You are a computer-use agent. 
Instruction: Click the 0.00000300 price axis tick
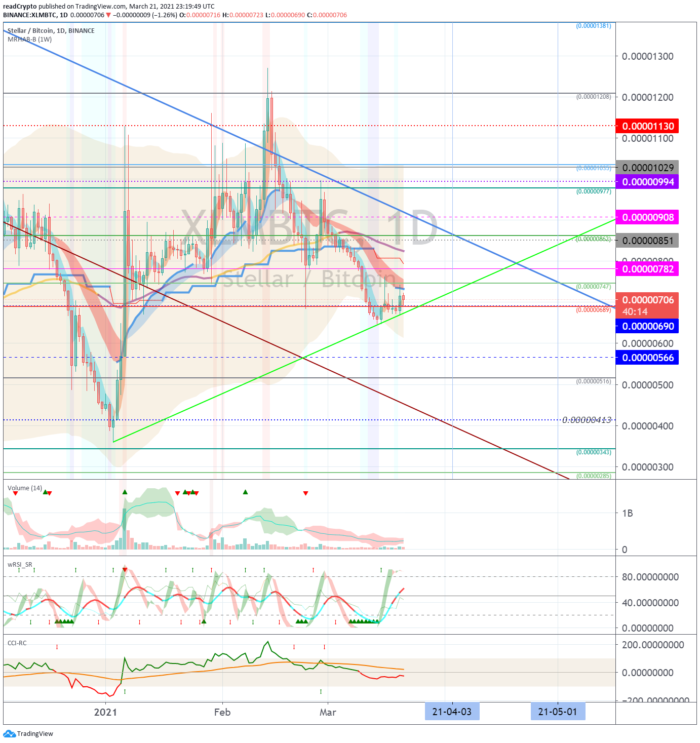[x=648, y=467]
